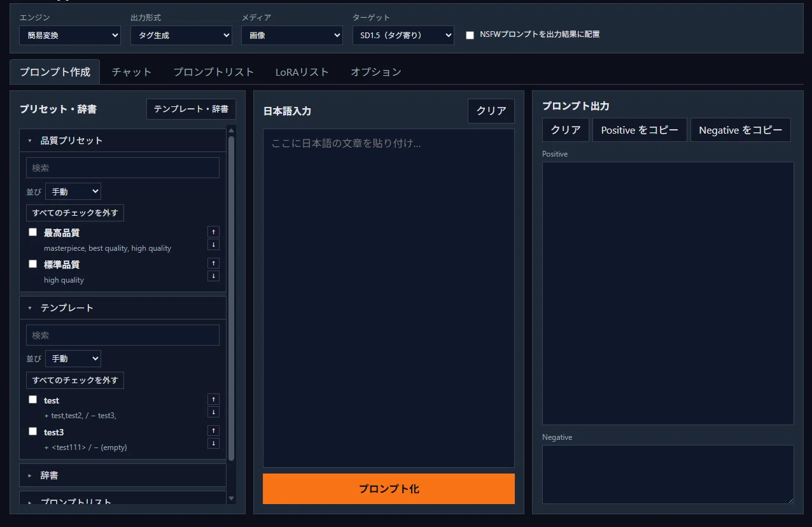Viewport: 812px width, 527px height.
Task: Clear the 日本語入力 text with クリア
Action: coord(491,111)
